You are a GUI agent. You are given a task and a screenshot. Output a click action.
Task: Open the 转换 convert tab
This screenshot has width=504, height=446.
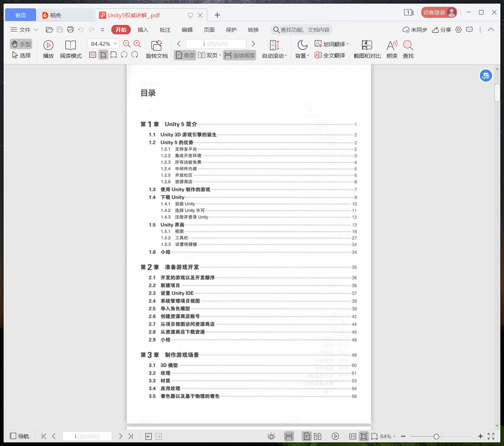pos(253,30)
